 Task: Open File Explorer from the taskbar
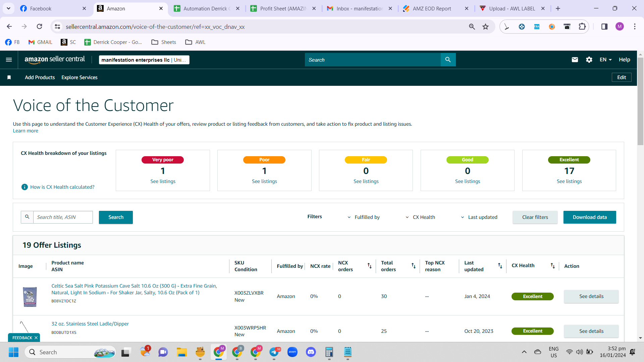182,352
